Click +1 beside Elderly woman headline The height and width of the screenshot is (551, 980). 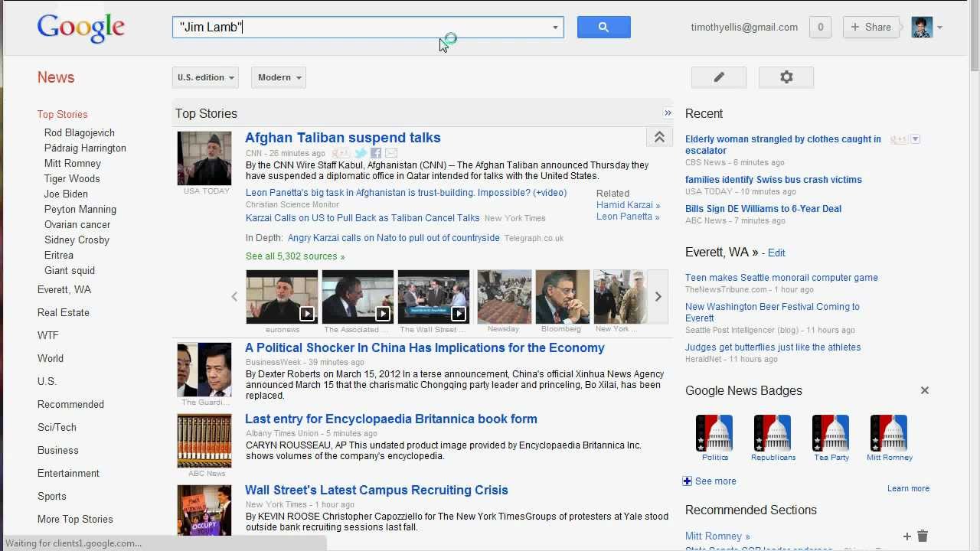pyautogui.click(x=898, y=139)
